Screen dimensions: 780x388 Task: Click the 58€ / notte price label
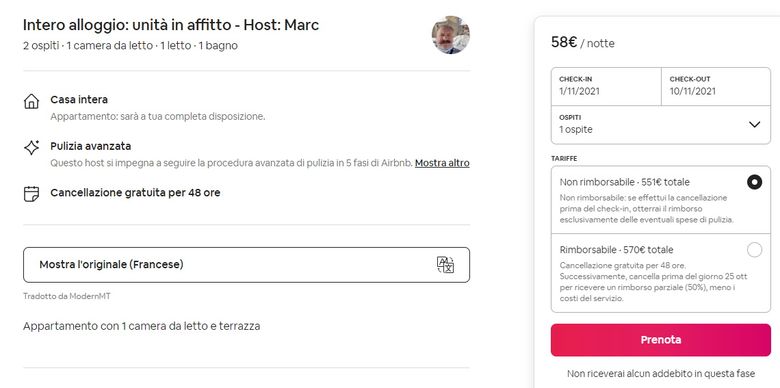tap(583, 43)
